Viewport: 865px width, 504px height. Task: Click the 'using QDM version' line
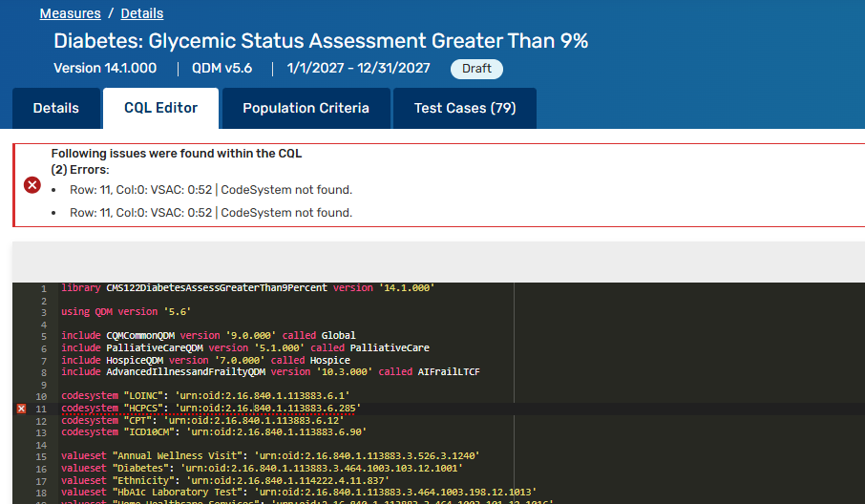pyautogui.click(x=126, y=311)
